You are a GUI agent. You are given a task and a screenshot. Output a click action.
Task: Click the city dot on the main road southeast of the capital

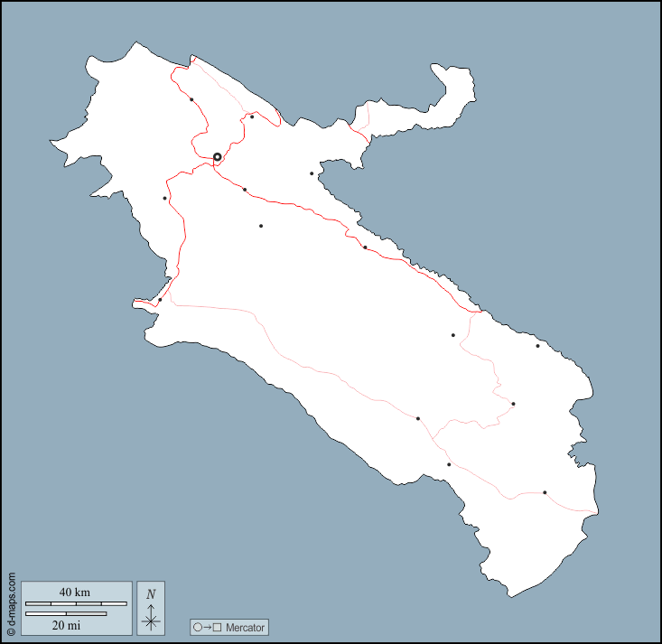245,190
